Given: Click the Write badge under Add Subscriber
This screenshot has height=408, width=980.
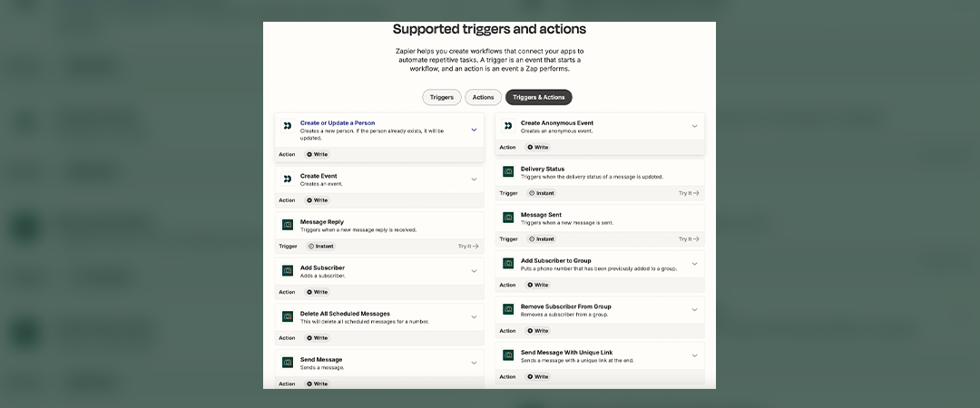Looking at the screenshot, I should pos(318,292).
